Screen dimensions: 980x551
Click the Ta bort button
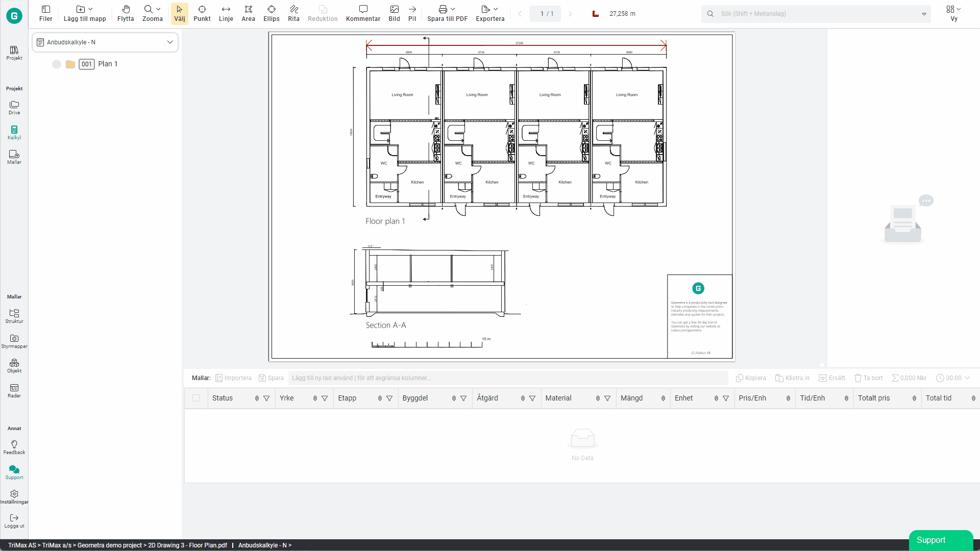[x=869, y=378]
